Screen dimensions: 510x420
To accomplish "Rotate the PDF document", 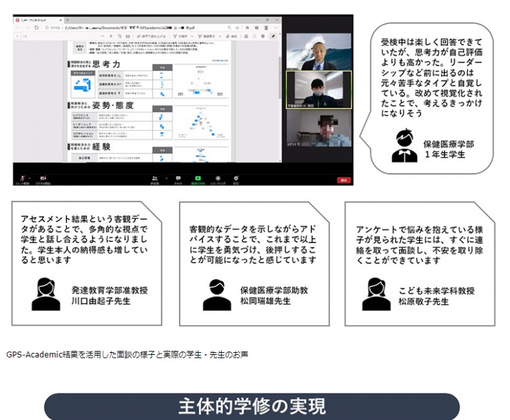I will (120, 36).
